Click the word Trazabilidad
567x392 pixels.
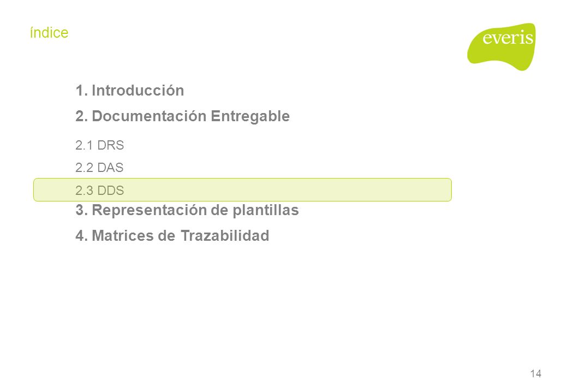[x=225, y=236]
